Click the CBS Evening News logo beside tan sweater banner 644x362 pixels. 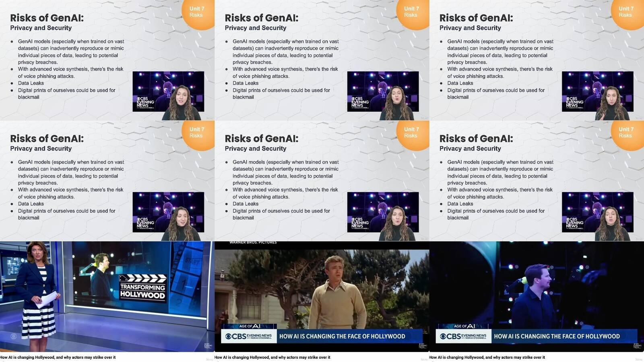249,336
